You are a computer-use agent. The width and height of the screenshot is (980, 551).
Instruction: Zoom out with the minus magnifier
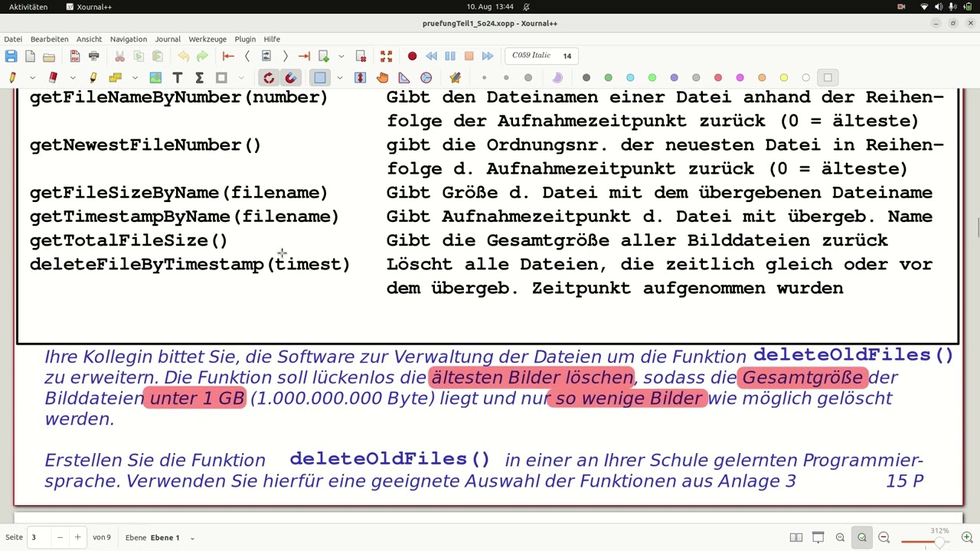tap(884, 537)
